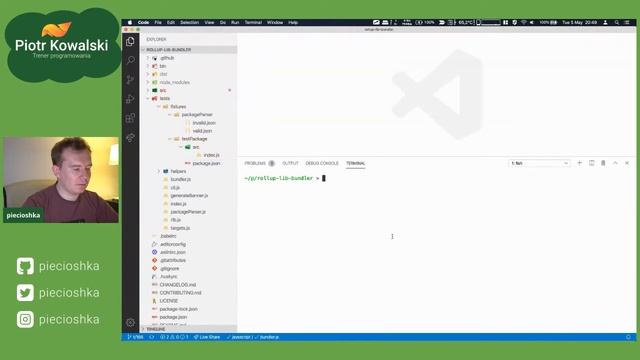Split the terminal panel
640x360 pixels.
coord(591,163)
